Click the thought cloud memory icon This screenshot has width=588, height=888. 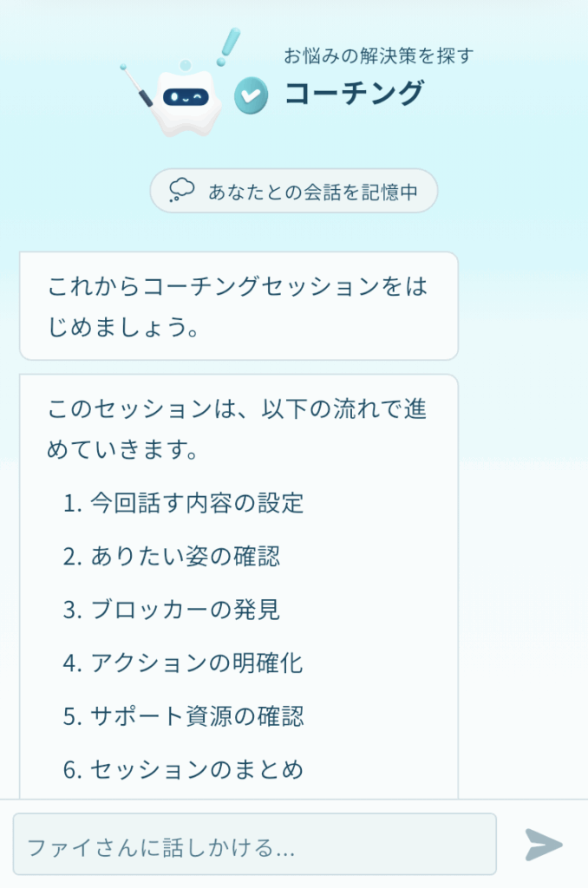click(x=181, y=190)
